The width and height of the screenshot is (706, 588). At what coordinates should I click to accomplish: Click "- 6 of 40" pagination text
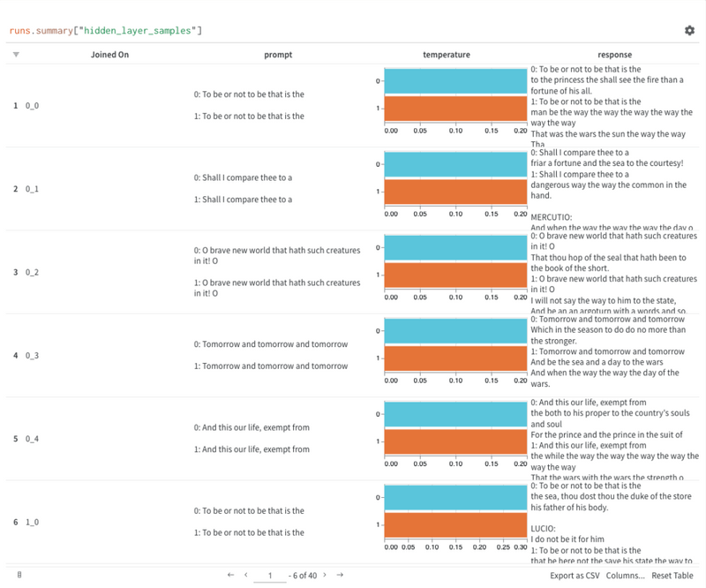pyautogui.click(x=303, y=576)
